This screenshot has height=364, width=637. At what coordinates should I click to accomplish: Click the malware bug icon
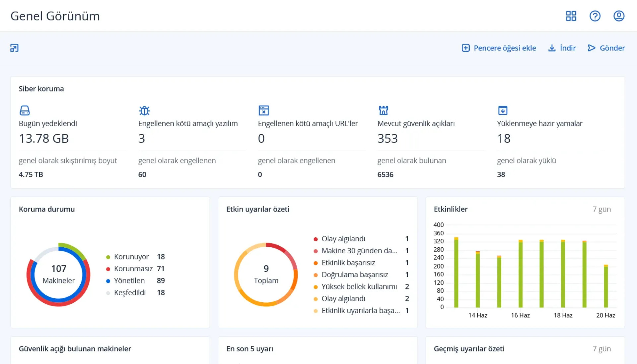(x=144, y=110)
